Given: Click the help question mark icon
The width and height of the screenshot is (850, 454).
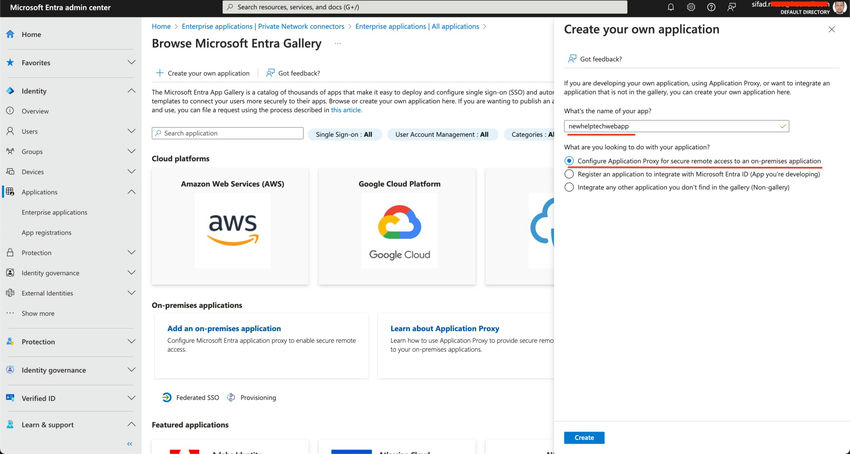Looking at the screenshot, I should click(x=711, y=8).
